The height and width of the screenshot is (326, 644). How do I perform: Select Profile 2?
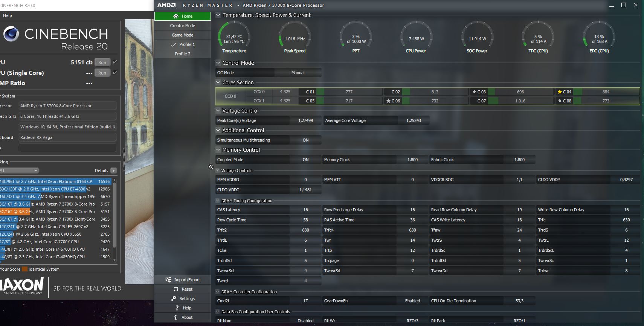tap(183, 54)
